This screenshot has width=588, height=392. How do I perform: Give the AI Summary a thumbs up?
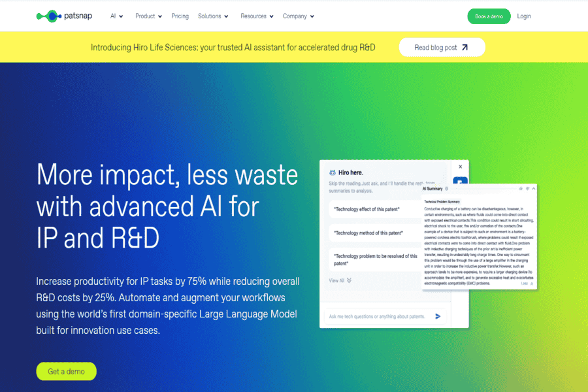tap(521, 189)
